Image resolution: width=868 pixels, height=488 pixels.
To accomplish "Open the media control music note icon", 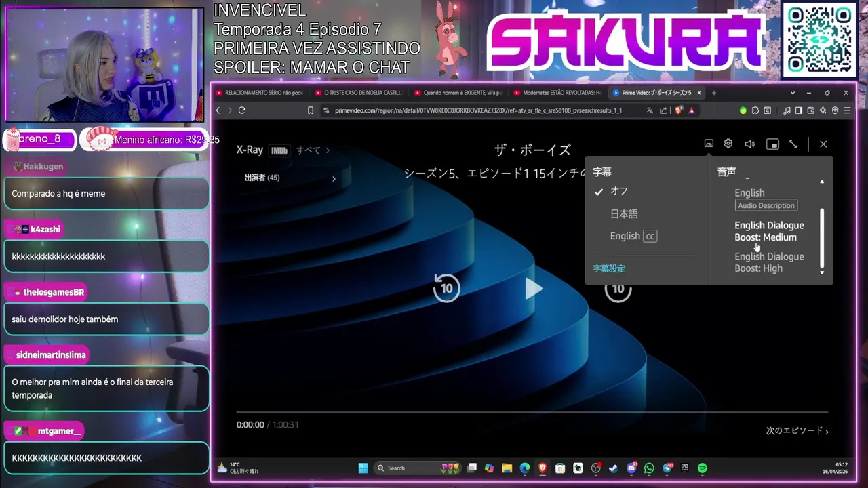I will pyautogui.click(x=787, y=110).
